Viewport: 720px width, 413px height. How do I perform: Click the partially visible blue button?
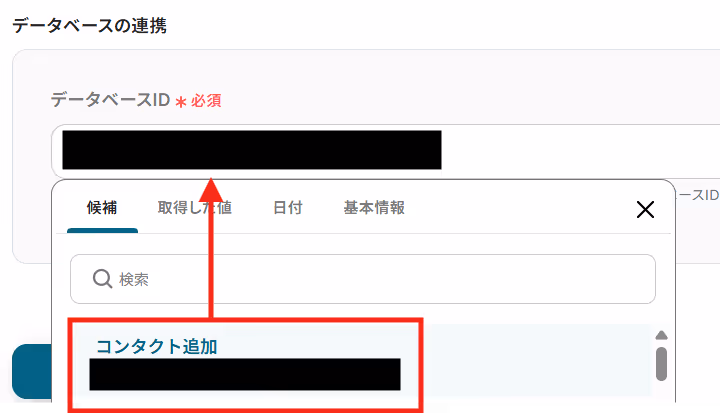point(32,371)
